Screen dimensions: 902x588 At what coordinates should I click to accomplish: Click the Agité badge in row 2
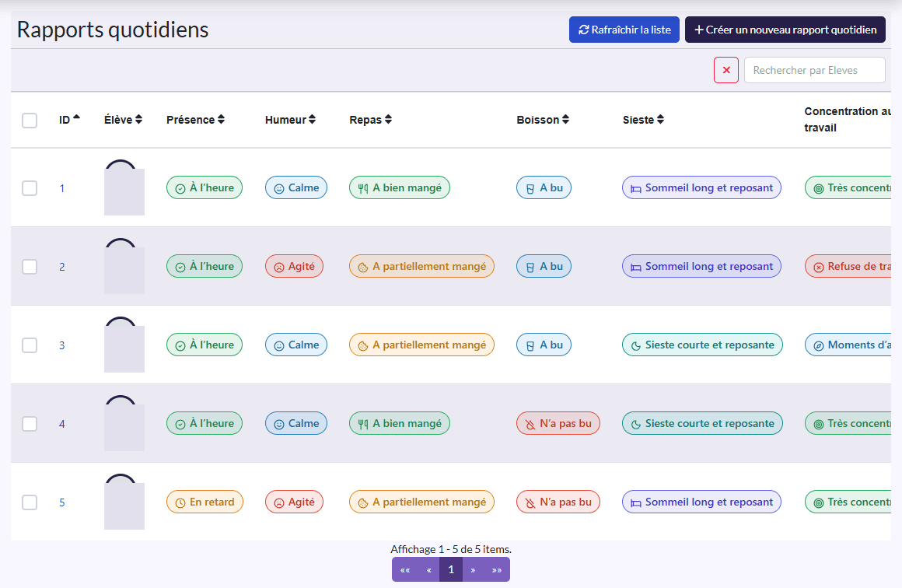click(294, 266)
